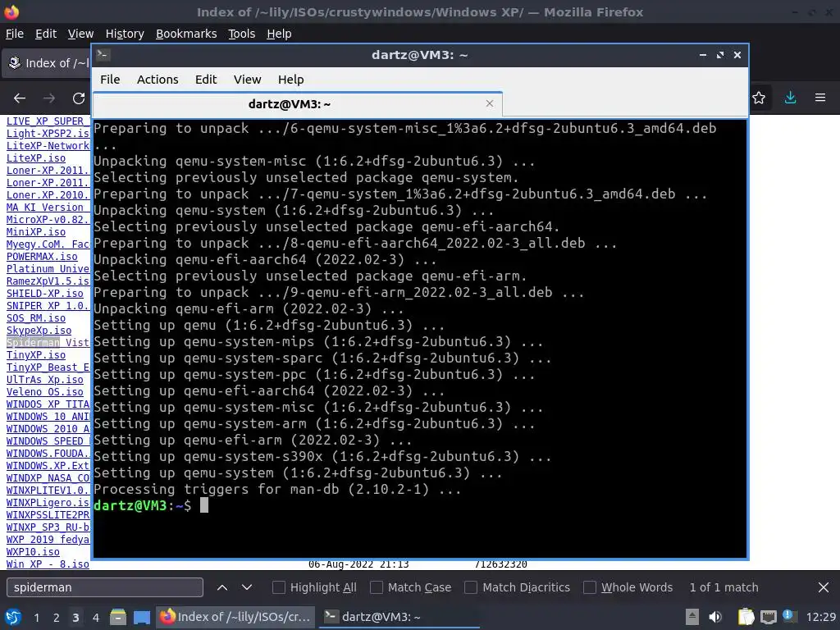This screenshot has width=840, height=630.
Task: Open the POWERMAX.iso link
Action: coord(42,257)
